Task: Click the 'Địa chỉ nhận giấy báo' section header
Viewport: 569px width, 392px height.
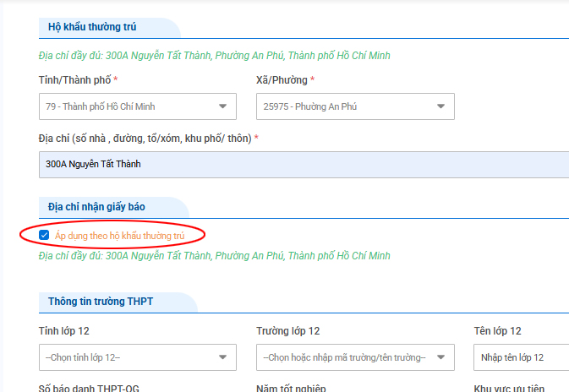Action: 96,206
